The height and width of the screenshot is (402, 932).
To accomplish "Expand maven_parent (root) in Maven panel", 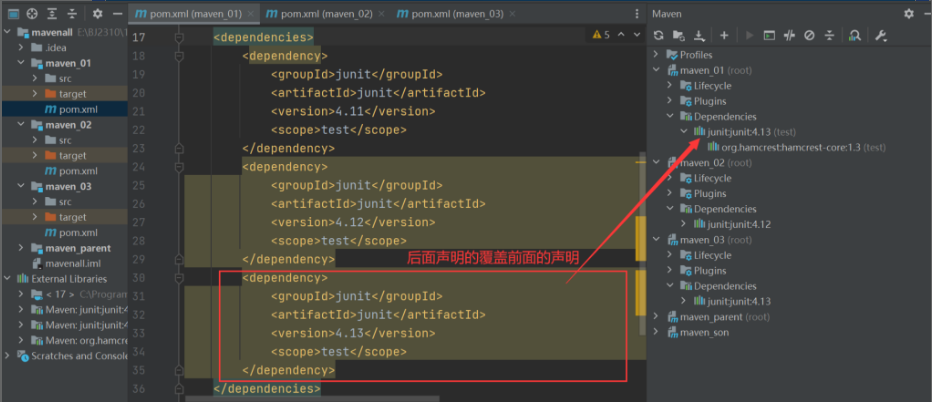I will pos(656,317).
